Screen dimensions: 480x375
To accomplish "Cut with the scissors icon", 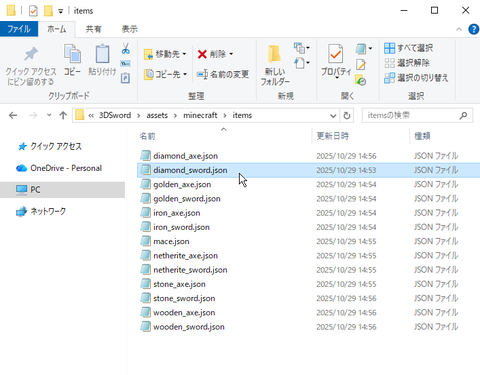I will tap(126, 49).
